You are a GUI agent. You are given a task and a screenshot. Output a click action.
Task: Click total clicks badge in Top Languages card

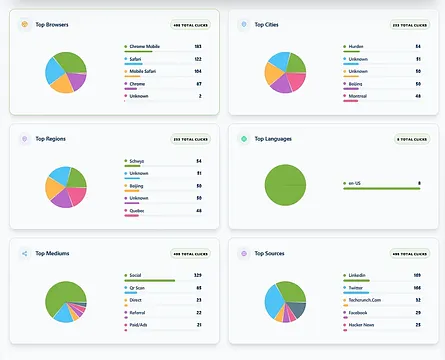(x=412, y=139)
